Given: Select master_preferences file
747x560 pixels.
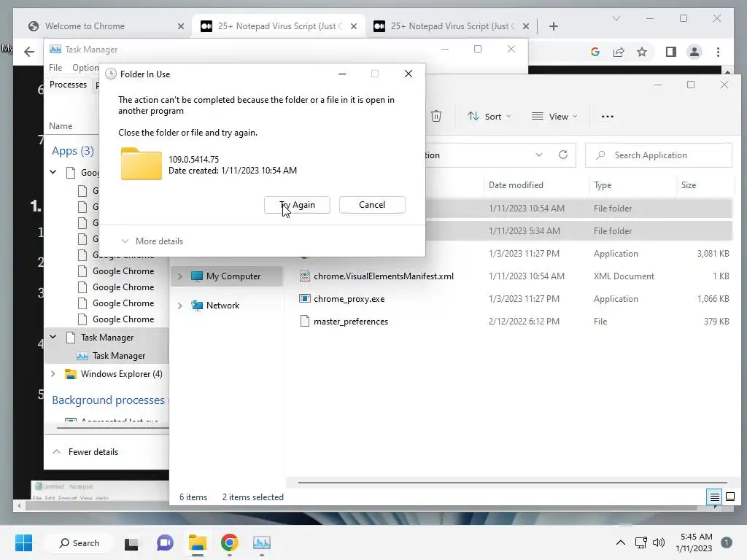Looking at the screenshot, I should [x=351, y=322].
